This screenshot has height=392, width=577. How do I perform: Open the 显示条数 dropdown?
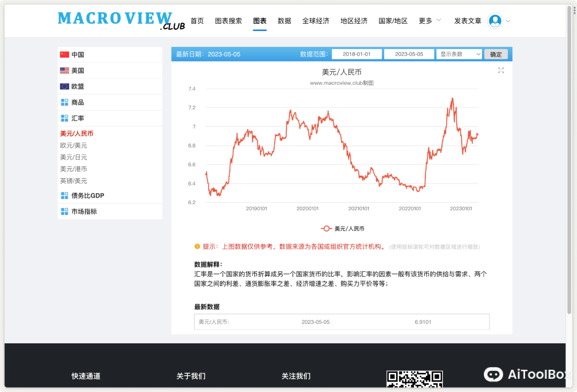[459, 54]
